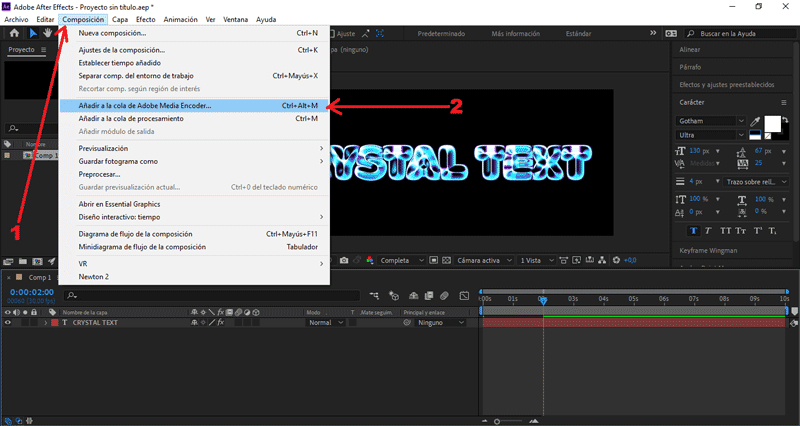Show channel and color management settings

click(x=370, y=260)
